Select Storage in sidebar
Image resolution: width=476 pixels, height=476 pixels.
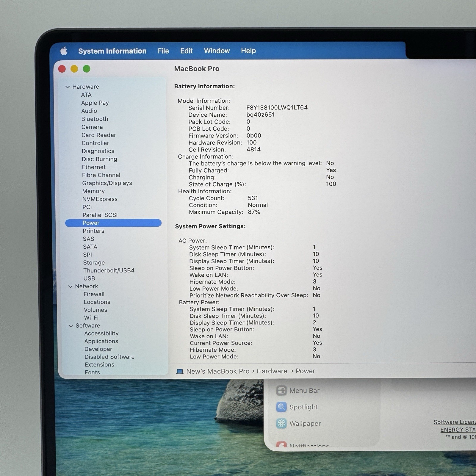[94, 263]
